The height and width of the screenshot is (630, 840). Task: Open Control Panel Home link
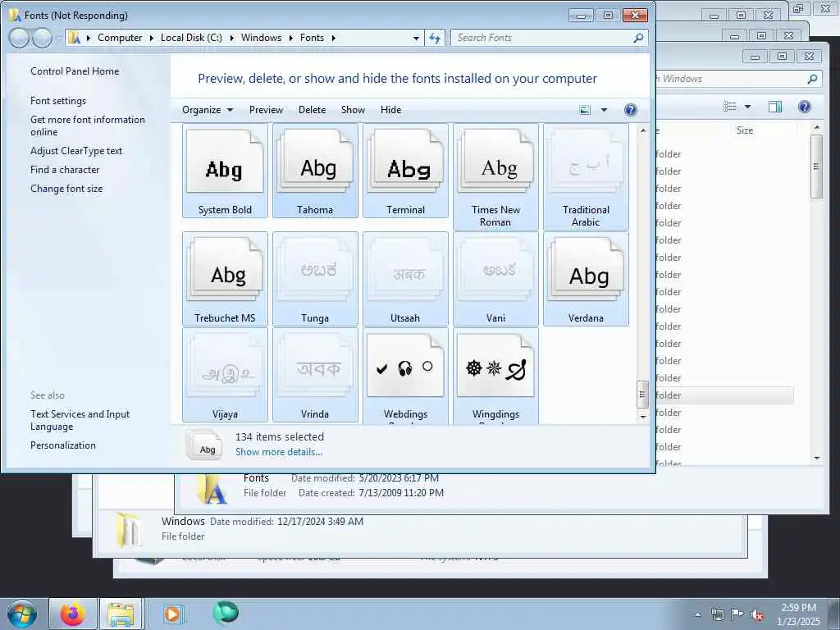tap(75, 71)
